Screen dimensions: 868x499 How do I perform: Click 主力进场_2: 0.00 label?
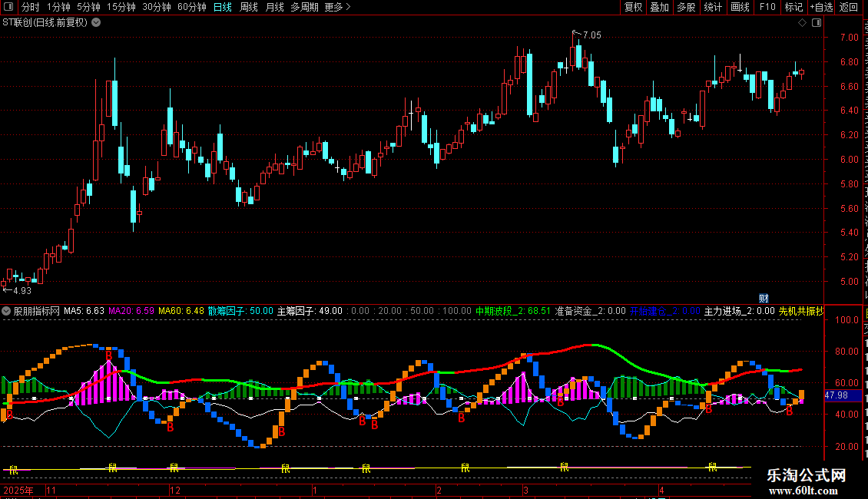click(x=740, y=311)
